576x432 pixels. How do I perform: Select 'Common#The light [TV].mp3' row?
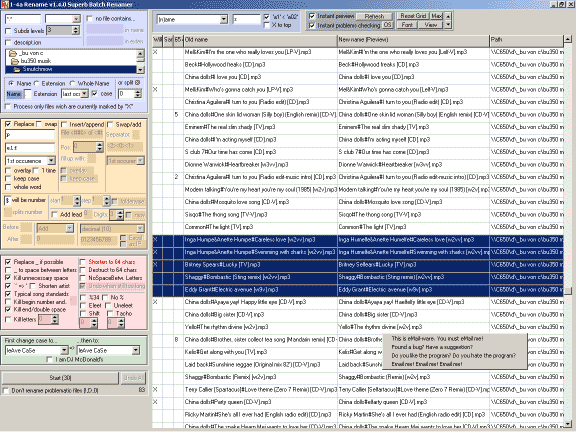click(x=357, y=227)
